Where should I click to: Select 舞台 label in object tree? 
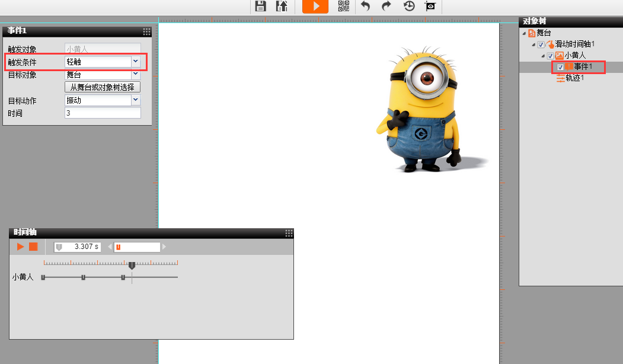[544, 33]
